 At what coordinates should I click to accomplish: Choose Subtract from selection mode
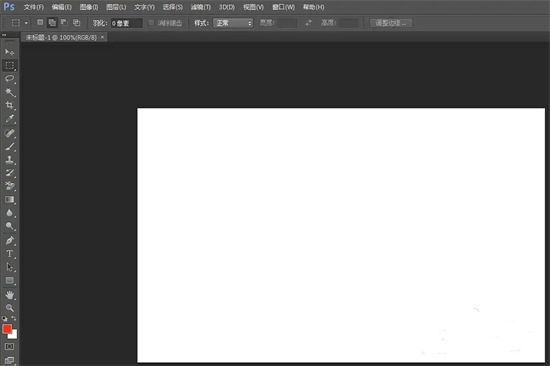(x=64, y=23)
